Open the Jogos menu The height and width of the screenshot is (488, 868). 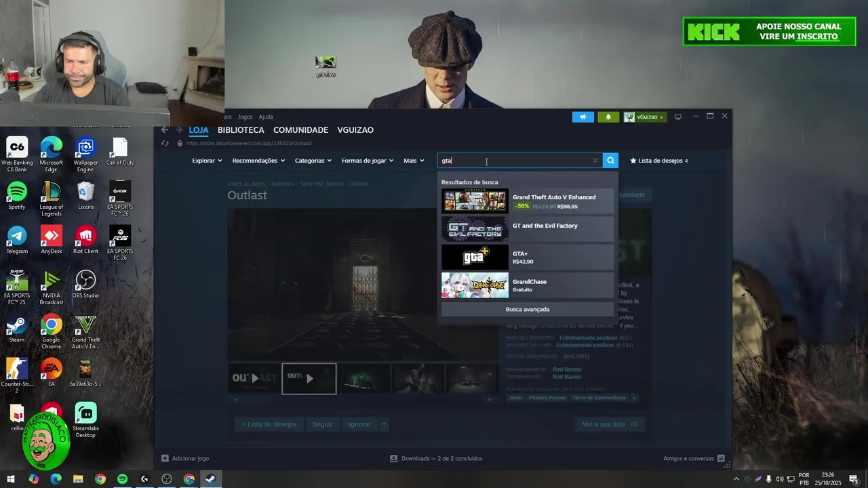point(245,117)
